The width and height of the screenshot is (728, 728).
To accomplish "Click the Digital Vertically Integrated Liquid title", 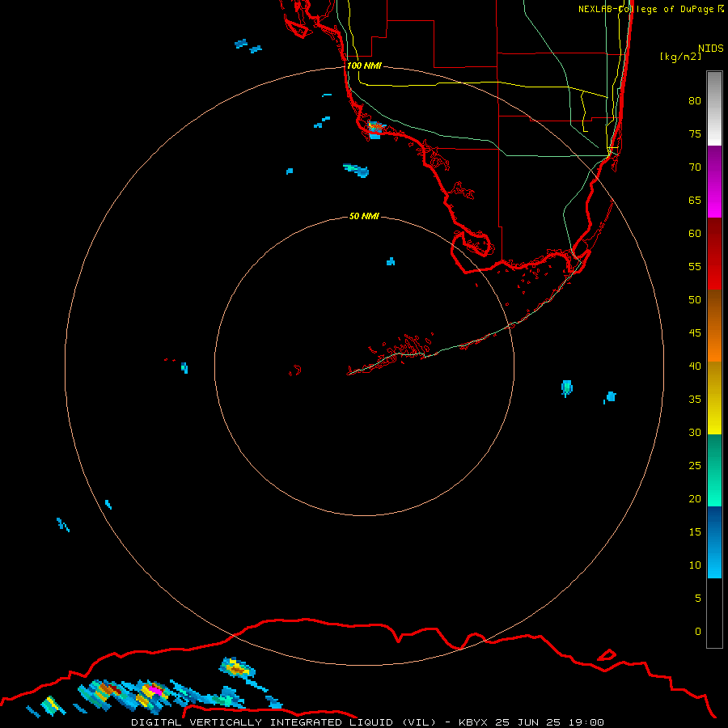I will [284, 722].
